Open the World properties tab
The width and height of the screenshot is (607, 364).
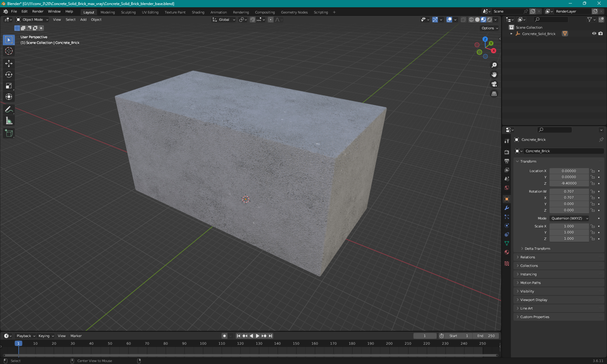(x=507, y=188)
